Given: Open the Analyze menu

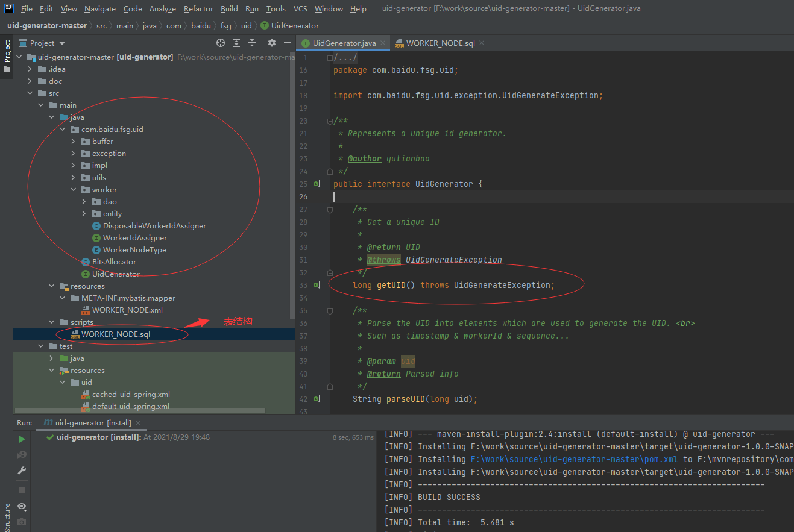Looking at the screenshot, I should pos(163,8).
